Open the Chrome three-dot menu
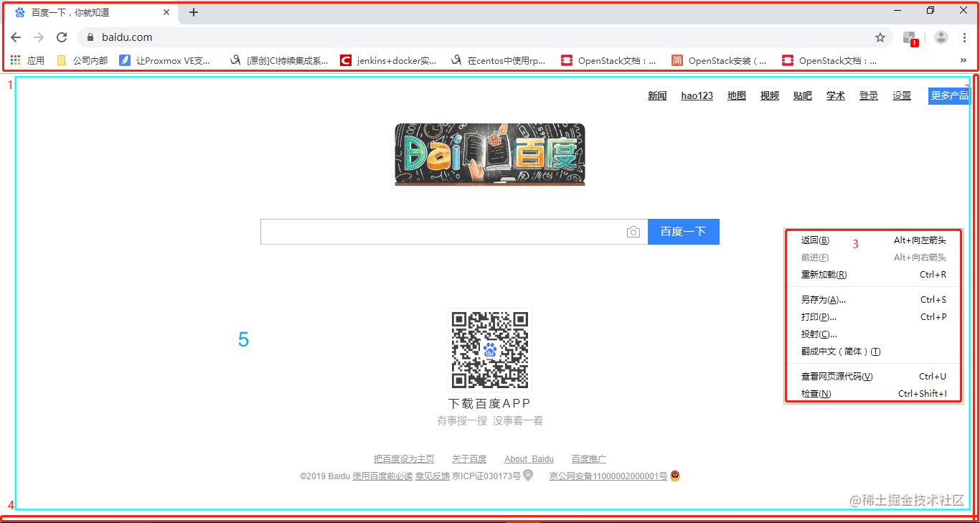Screen dimensions: 980x523 point(964,37)
